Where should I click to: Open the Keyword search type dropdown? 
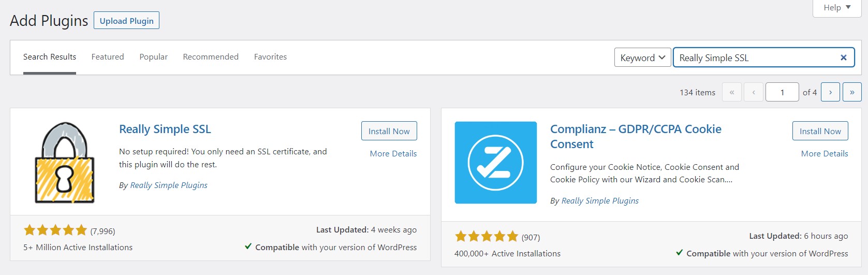(642, 57)
